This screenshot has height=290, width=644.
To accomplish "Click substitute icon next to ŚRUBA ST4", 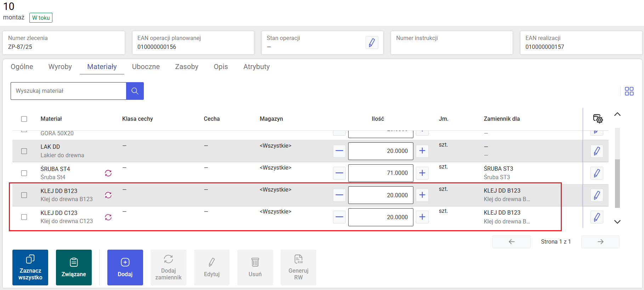I will (108, 173).
